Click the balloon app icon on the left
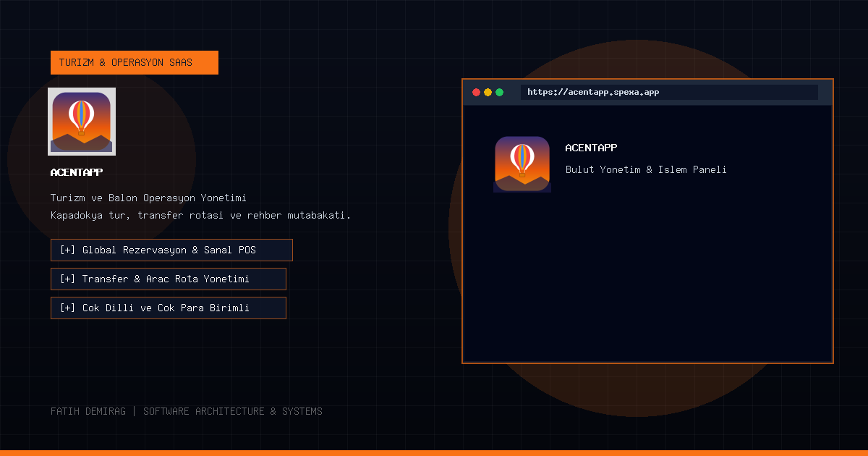Image resolution: width=868 pixels, height=456 pixels. click(x=82, y=122)
